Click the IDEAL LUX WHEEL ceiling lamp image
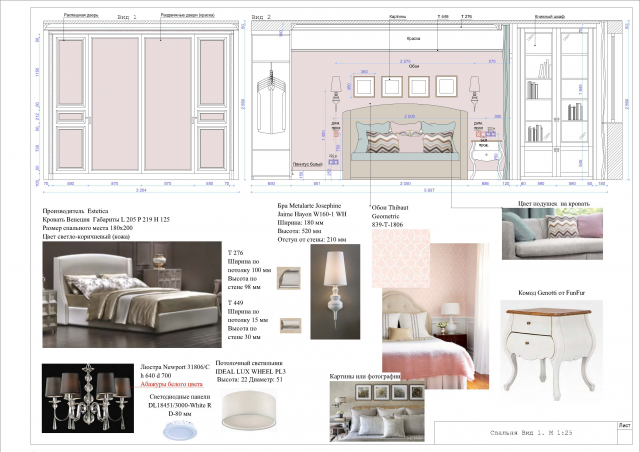Screen dimensions: 640x452 coord(248,410)
